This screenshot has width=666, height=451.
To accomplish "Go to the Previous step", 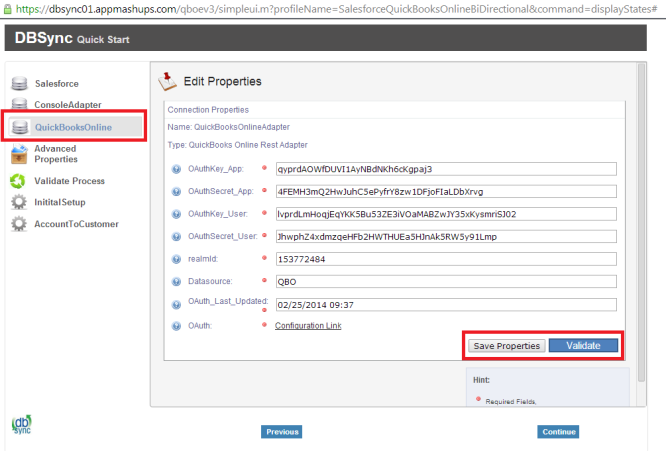I will (x=282, y=432).
